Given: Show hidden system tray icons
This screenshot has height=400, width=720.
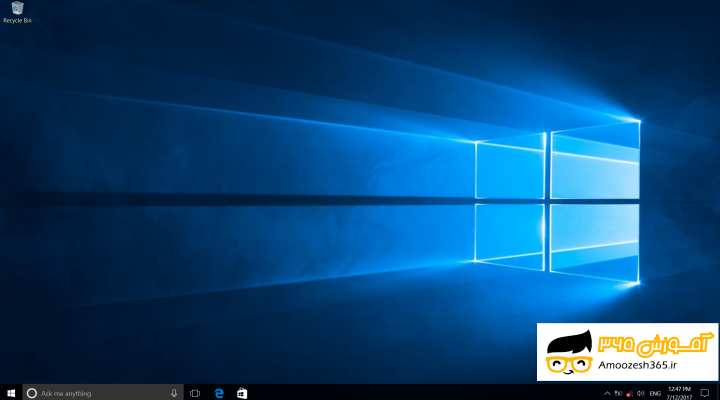Looking at the screenshot, I should 607,393.
